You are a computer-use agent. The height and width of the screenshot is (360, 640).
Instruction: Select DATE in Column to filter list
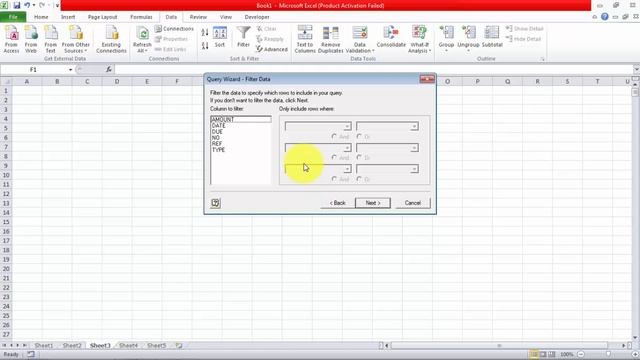tap(240, 125)
